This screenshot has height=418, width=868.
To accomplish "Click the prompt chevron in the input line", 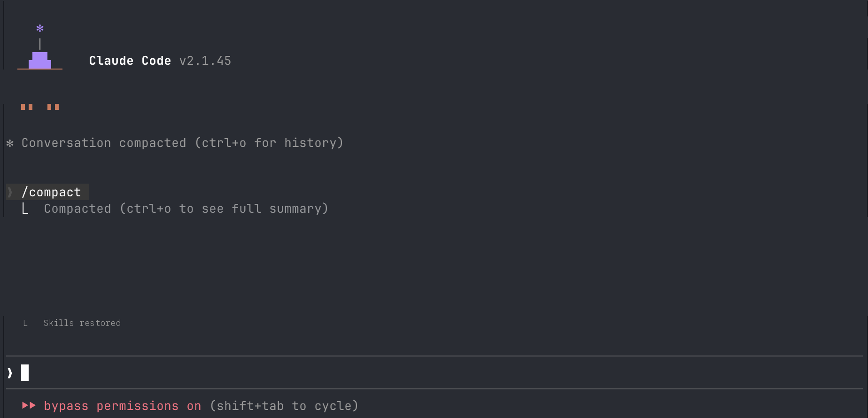I will pyautogui.click(x=10, y=373).
